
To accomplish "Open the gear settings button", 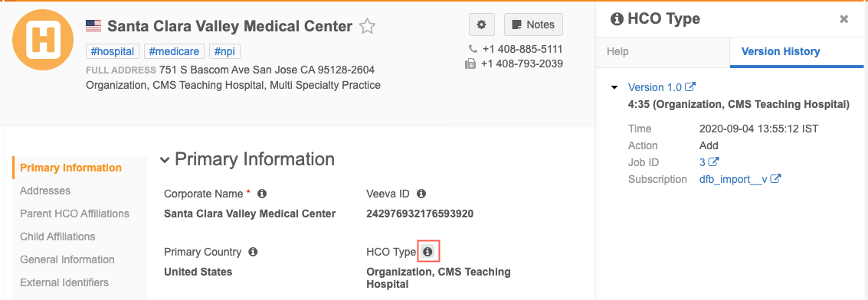I will [x=482, y=24].
